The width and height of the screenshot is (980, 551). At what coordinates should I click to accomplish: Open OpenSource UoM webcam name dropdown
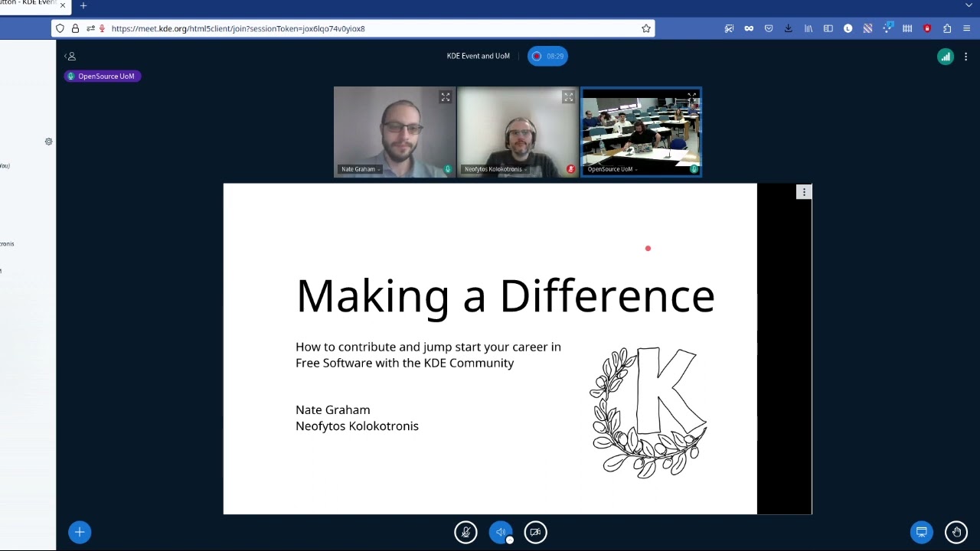(x=612, y=169)
